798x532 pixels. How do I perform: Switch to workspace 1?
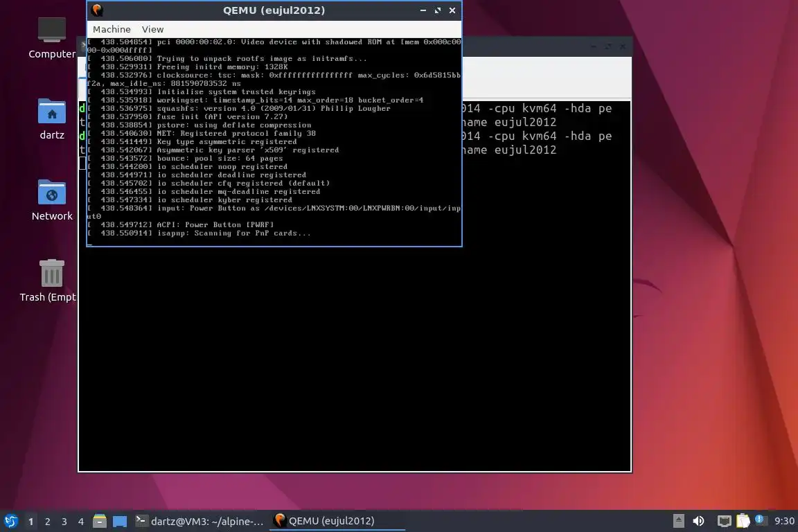(30, 522)
